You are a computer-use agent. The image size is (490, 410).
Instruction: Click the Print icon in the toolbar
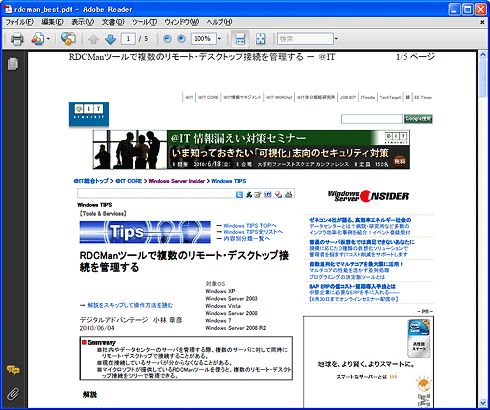click(x=17, y=39)
